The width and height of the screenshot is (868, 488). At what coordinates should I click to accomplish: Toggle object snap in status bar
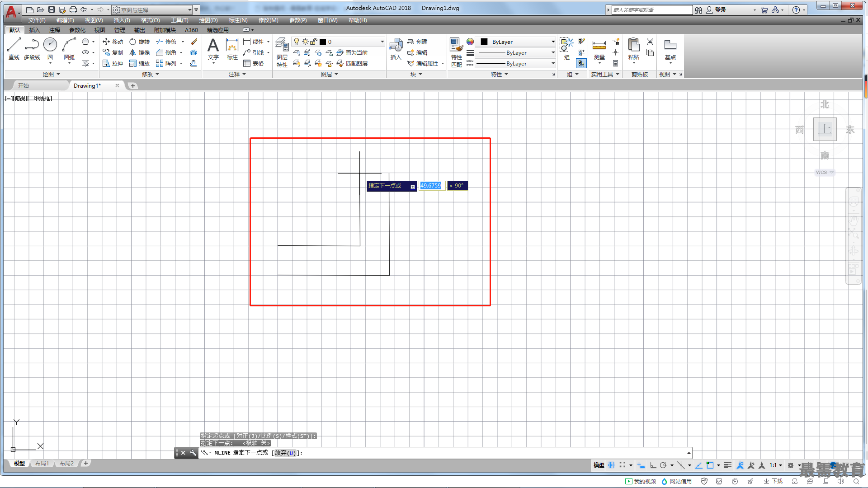point(710,465)
